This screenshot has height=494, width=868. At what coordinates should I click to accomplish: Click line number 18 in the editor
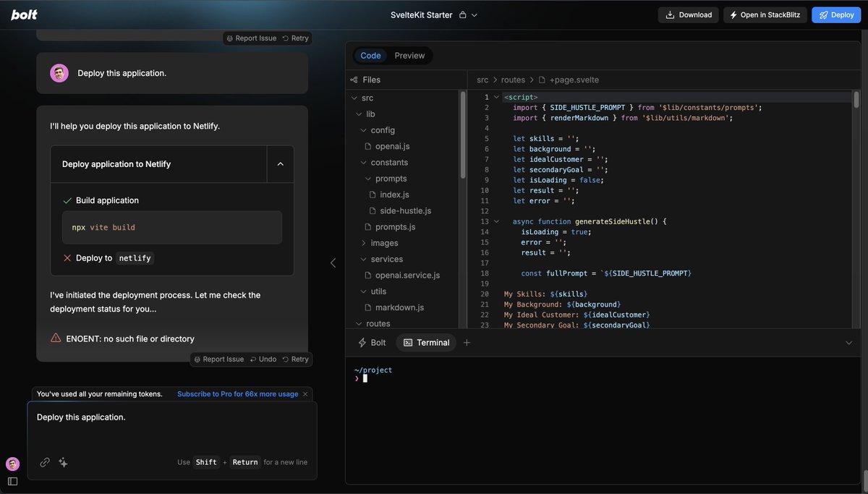[x=485, y=273]
